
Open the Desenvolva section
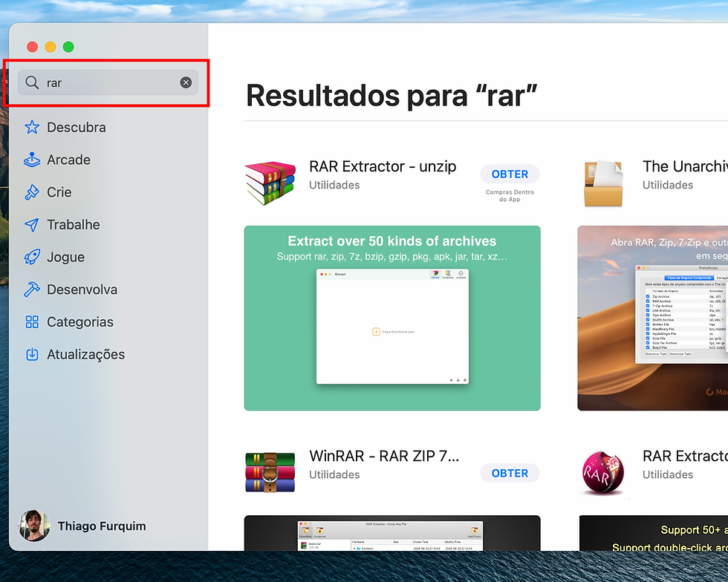tap(82, 290)
